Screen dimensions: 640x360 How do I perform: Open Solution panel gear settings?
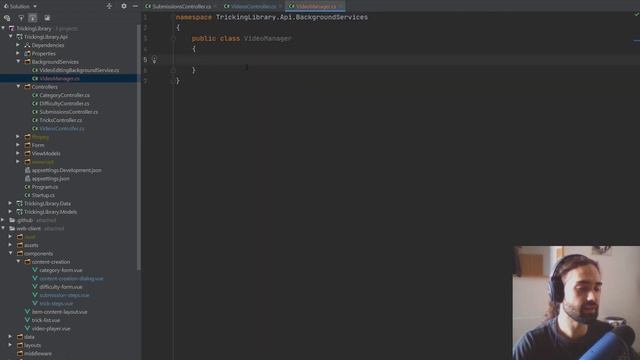[124, 6]
